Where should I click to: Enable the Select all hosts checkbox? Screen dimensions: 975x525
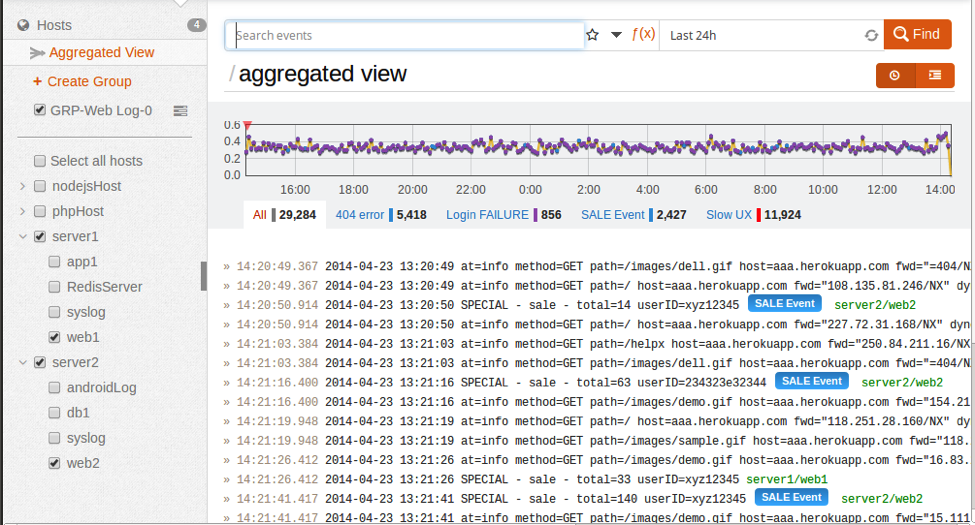40,161
